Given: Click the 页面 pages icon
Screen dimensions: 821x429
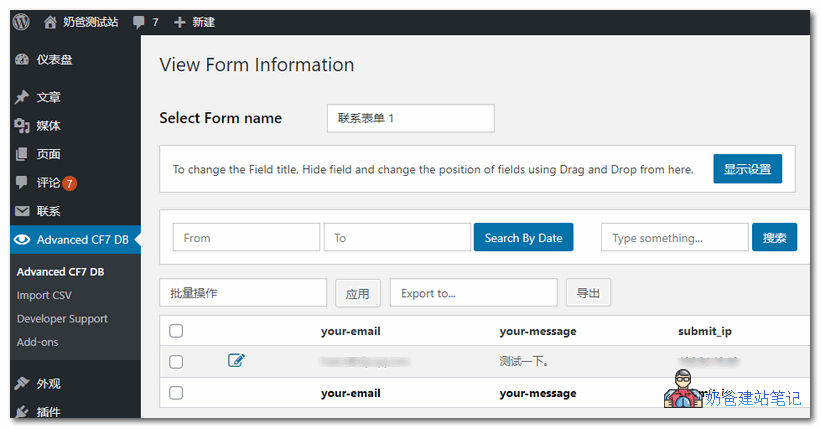Looking at the screenshot, I should click(x=22, y=154).
